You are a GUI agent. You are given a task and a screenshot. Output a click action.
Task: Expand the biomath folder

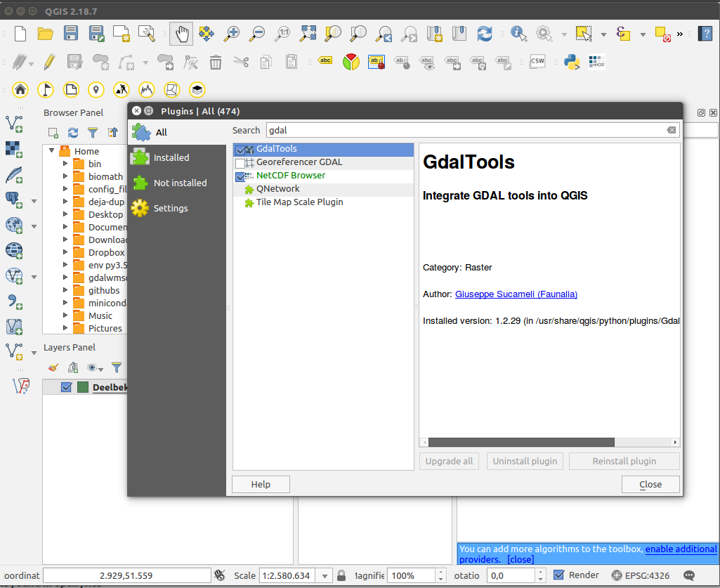(x=65, y=176)
